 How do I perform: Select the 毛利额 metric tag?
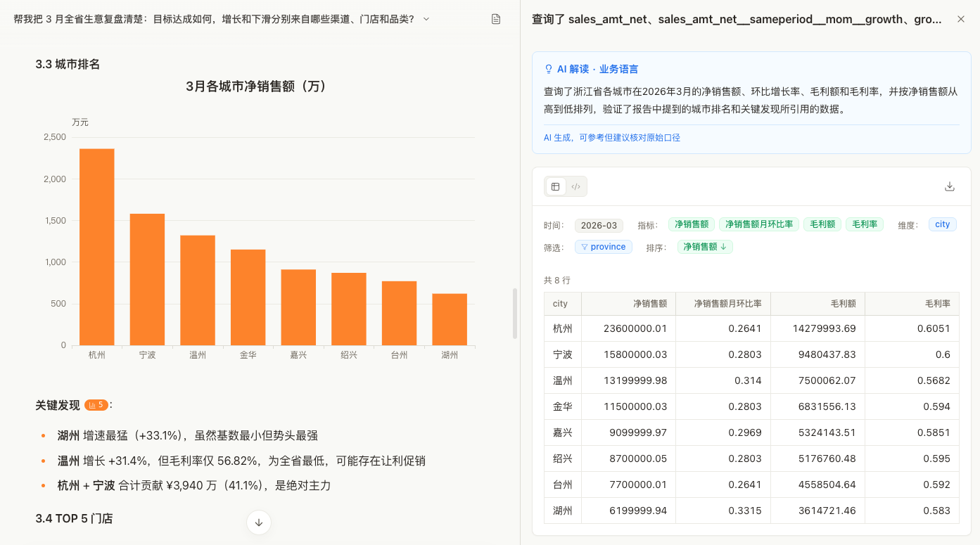click(822, 224)
